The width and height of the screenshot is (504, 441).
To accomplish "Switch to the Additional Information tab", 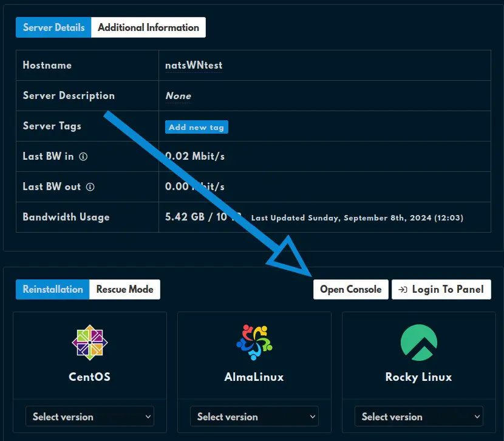I will tap(148, 27).
